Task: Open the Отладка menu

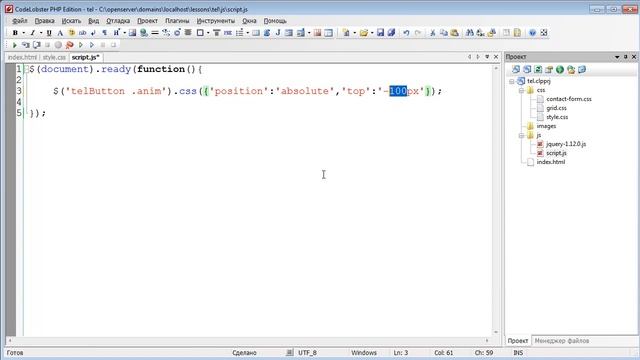Action: 118,21
